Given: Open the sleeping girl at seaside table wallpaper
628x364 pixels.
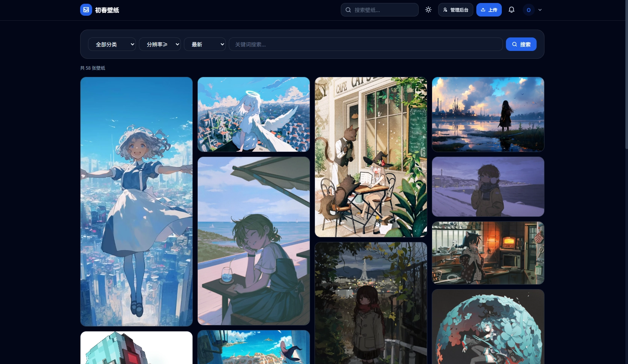Looking at the screenshot, I should (254, 241).
